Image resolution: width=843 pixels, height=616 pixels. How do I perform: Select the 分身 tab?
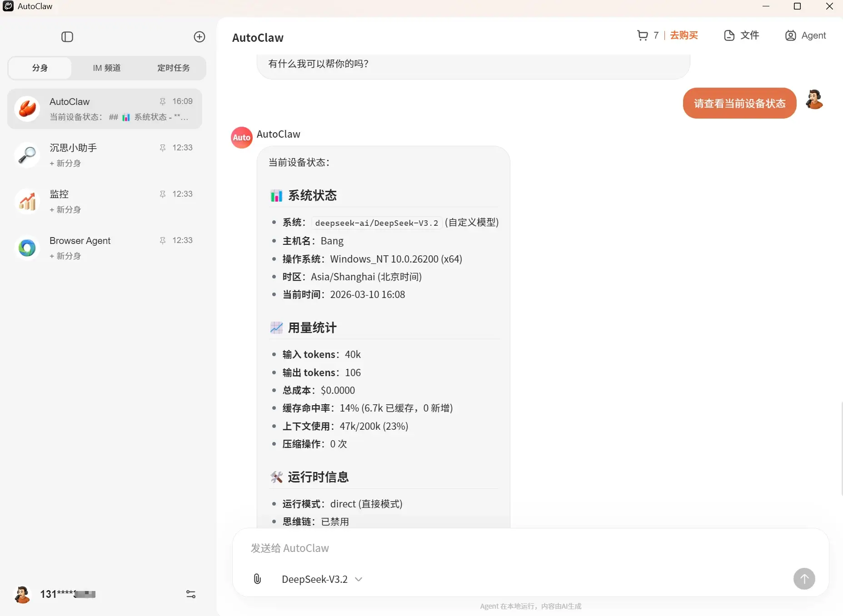(40, 68)
